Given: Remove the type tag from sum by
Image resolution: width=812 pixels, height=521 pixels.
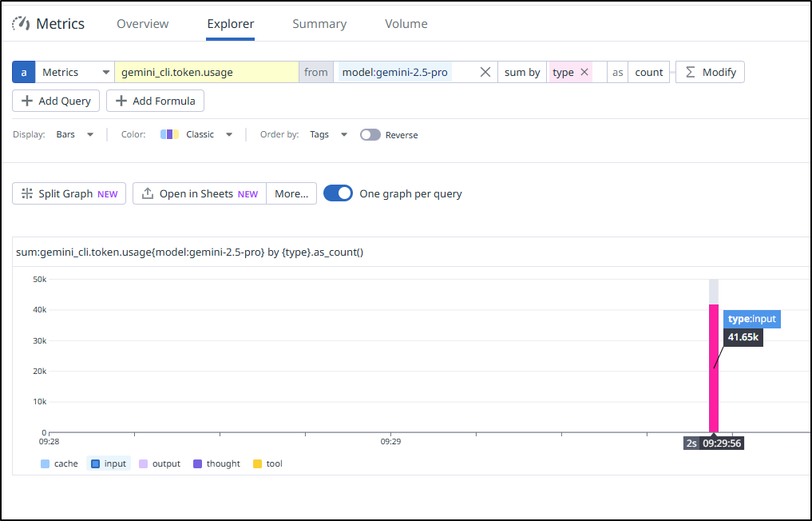Looking at the screenshot, I should click(584, 72).
